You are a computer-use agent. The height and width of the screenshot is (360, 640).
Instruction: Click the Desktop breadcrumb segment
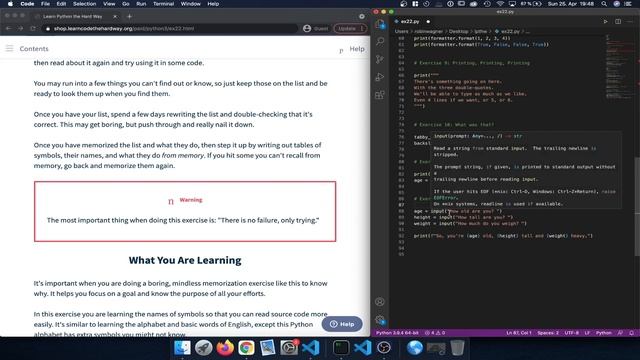458,31
